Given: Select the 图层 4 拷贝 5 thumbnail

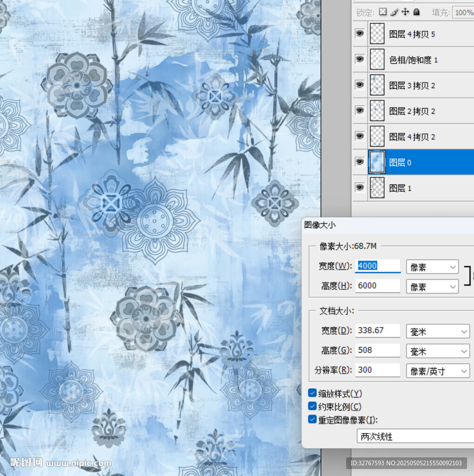Looking at the screenshot, I should click(x=377, y=33).
